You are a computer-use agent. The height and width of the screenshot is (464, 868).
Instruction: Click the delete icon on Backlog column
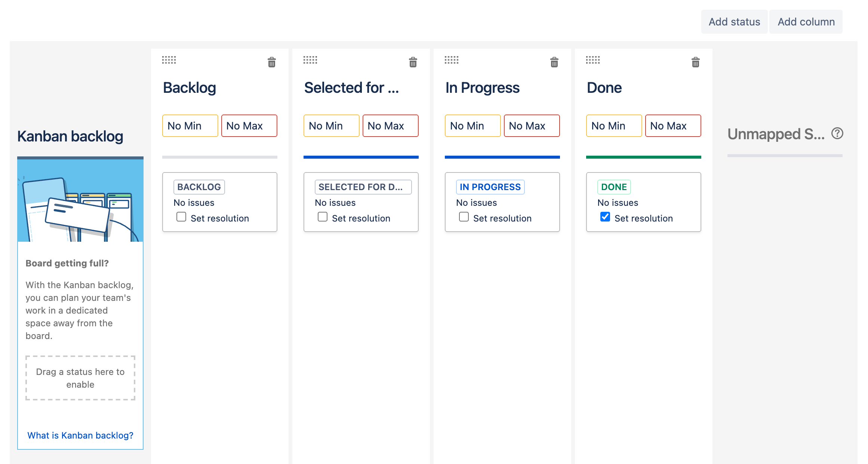271,62
